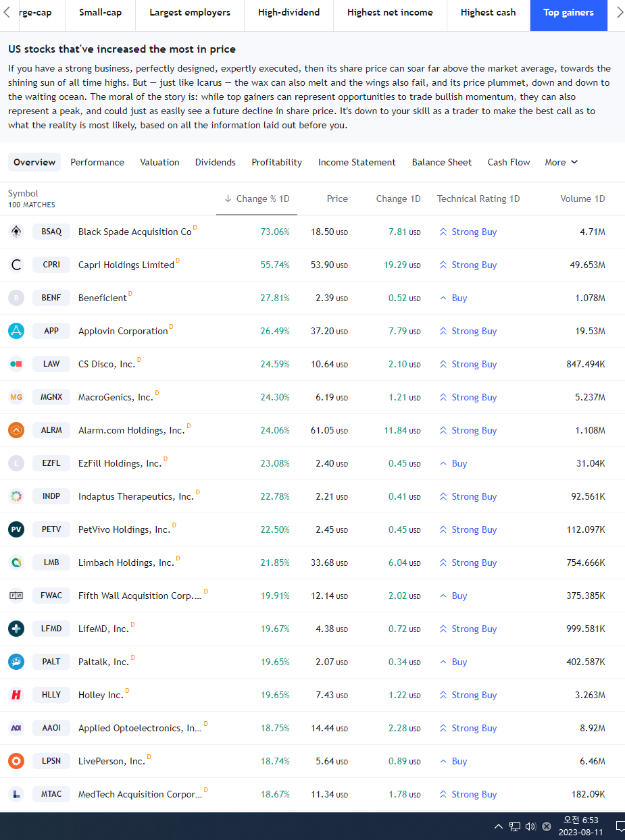Click the Indaptus Therapeutics logo icon
625x840 pixels.
(x=16, y=496)
